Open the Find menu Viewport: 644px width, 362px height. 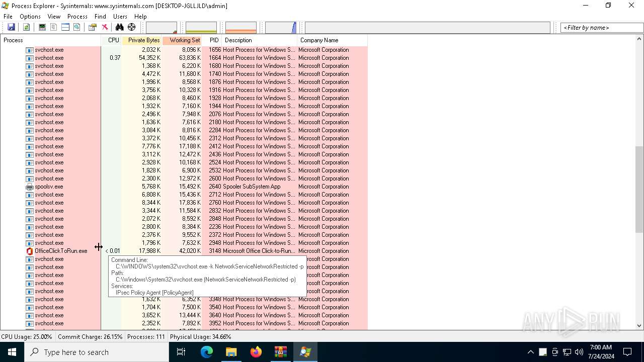pyautogui.click(x=100, y=17)
